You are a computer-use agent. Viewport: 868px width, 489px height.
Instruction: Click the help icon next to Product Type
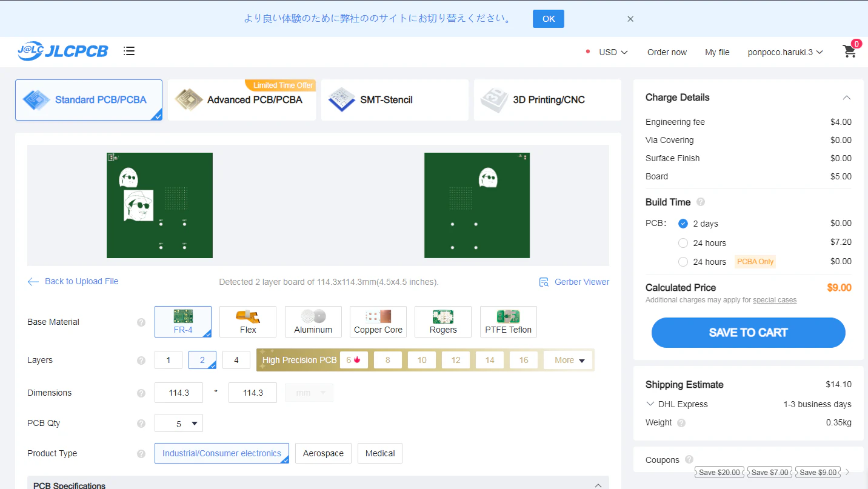tap(141, 454)
